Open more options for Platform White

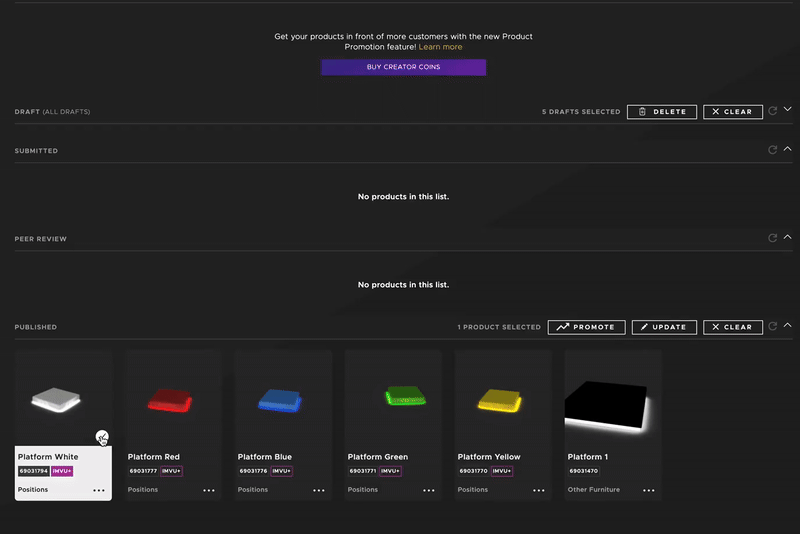coord(99,490)
